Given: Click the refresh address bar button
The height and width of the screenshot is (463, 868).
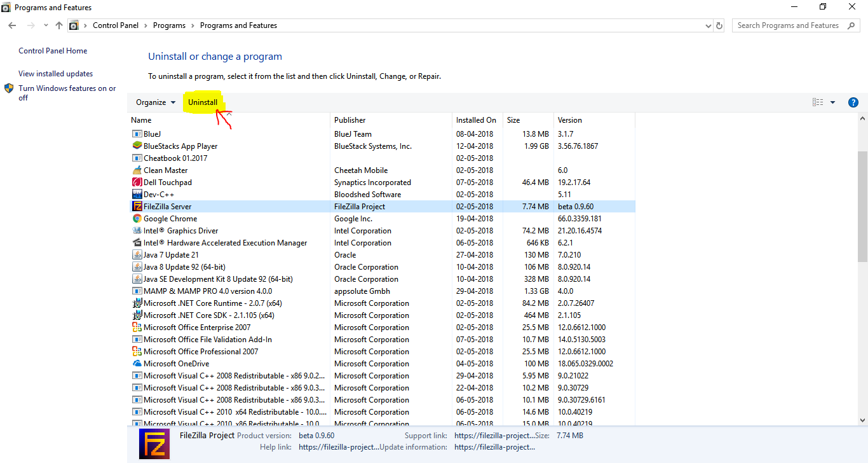Looking at the screenshot, I should tap(719, 25).
